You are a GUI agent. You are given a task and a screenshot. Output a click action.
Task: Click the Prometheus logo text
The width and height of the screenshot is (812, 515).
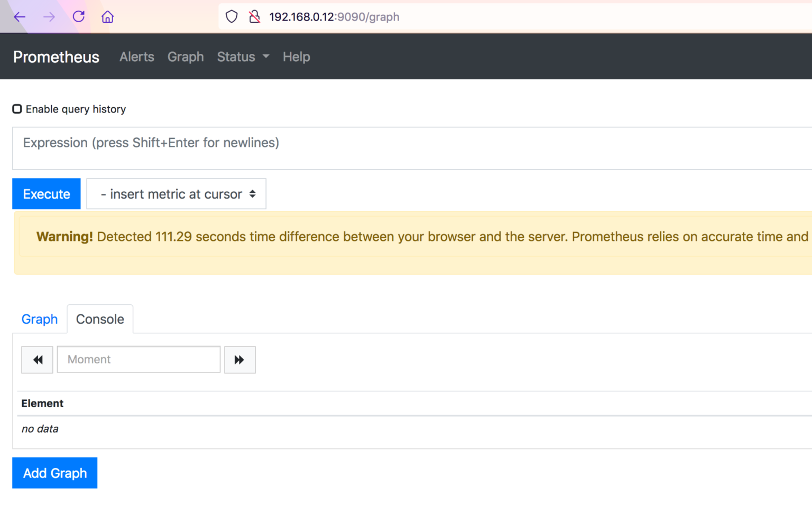click(x=56, y=57)
